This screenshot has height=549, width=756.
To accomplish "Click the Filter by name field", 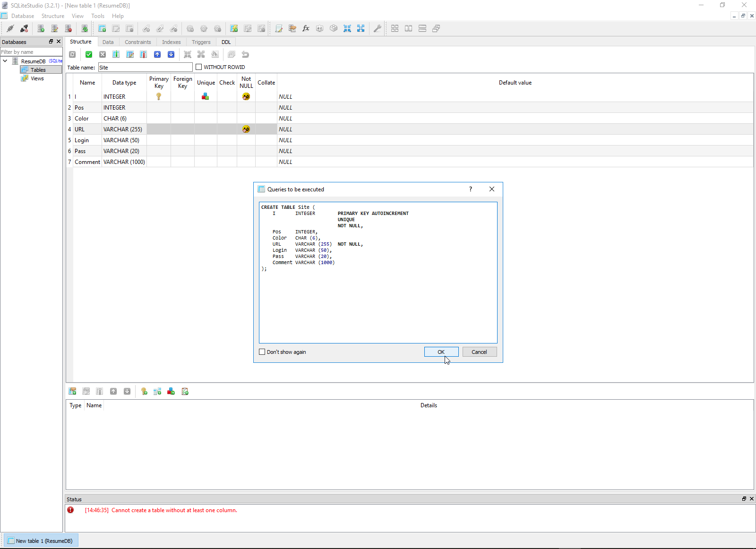I will click(x=31, y=52).
